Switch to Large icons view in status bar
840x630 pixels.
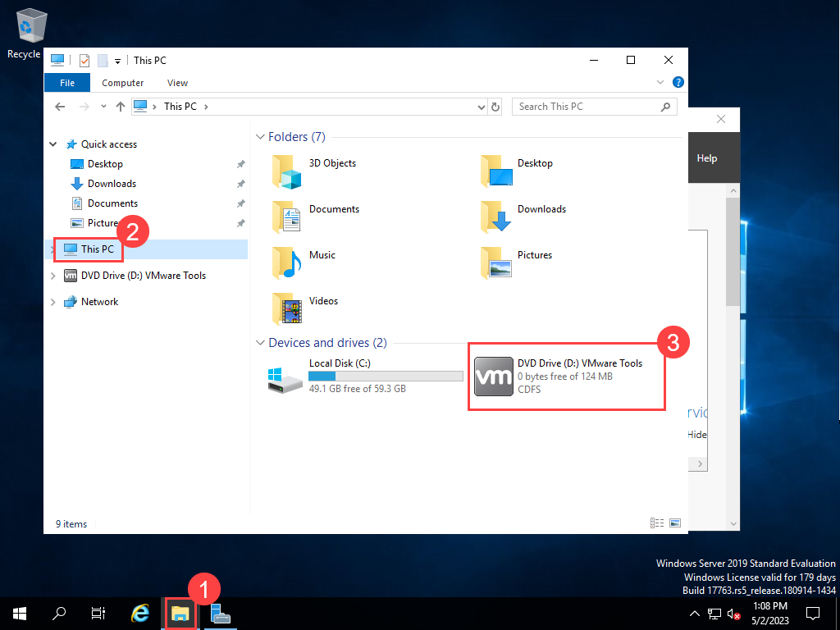click(x=675, y=523)
